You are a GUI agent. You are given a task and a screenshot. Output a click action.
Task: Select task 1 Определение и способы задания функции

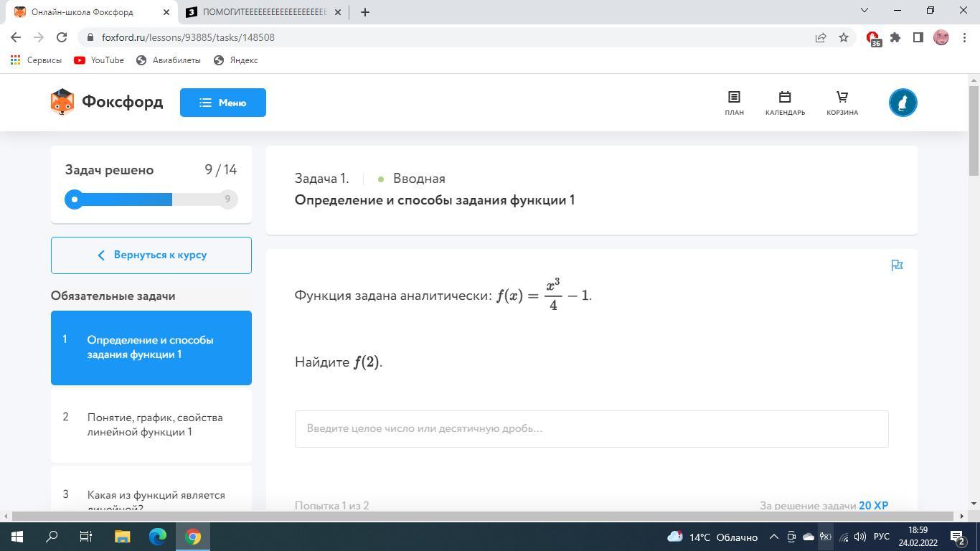151,348
